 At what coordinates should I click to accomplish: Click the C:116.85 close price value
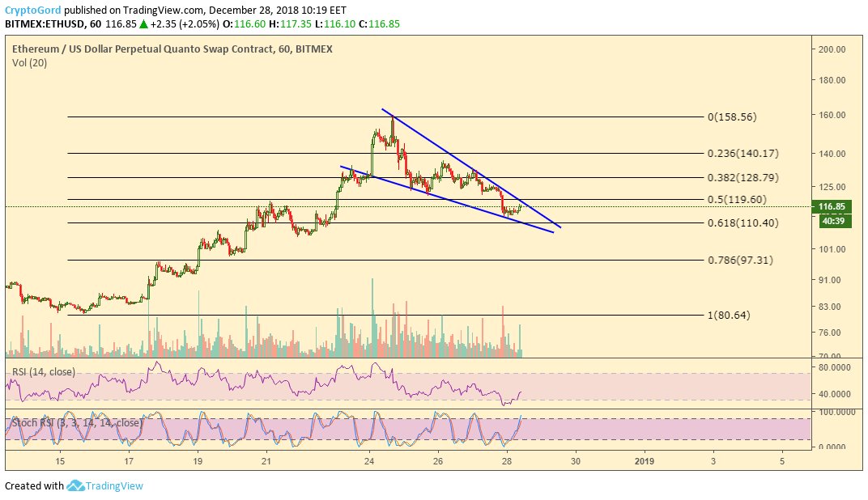point(379,23)
